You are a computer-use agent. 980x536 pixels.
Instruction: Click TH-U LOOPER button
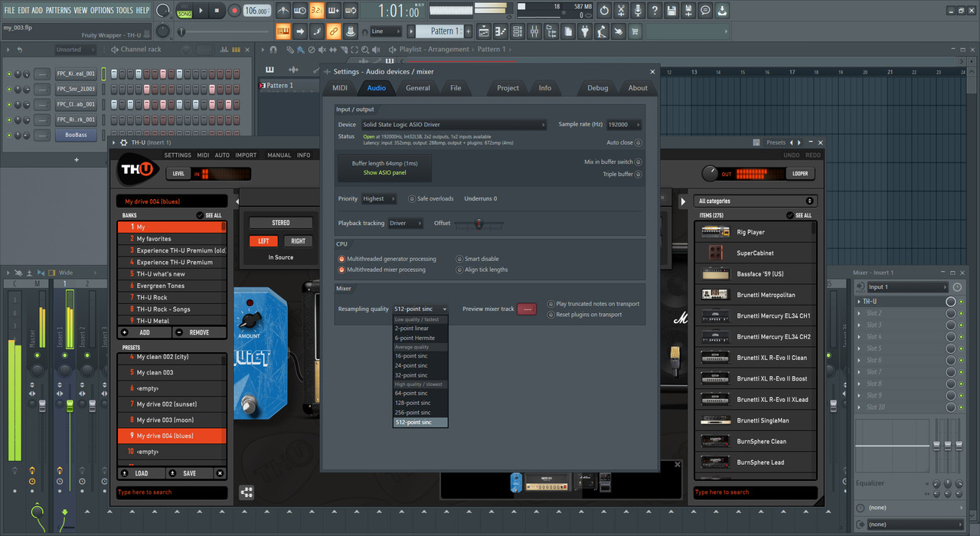coord(800,174)
